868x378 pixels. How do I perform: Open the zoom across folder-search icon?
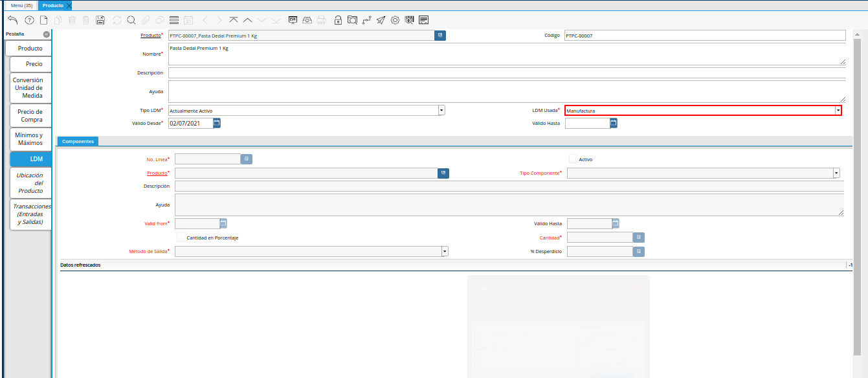click(x=352, y=20)
